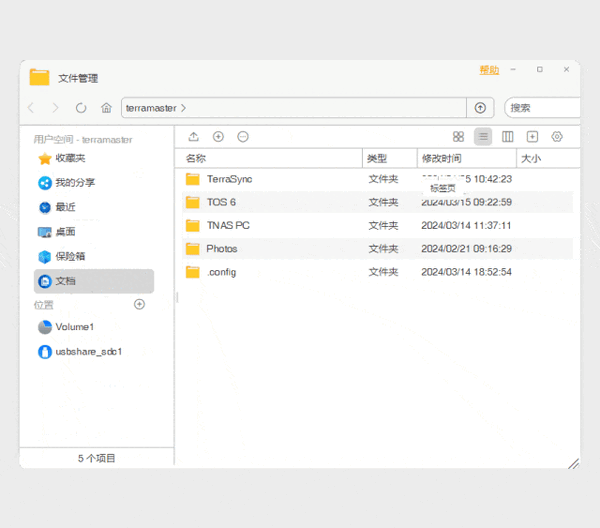
Task: Switch to column view layout
Action: pyautogui.click(x=508, y=137)
